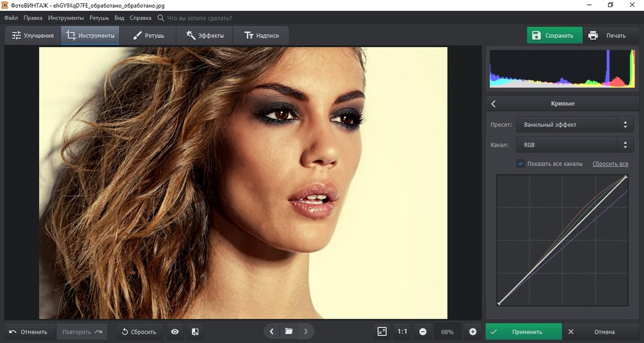Set zoom to 1:1 actual size
The width and height of the screenshot is (644, 343).
click(x=402, y=332)
